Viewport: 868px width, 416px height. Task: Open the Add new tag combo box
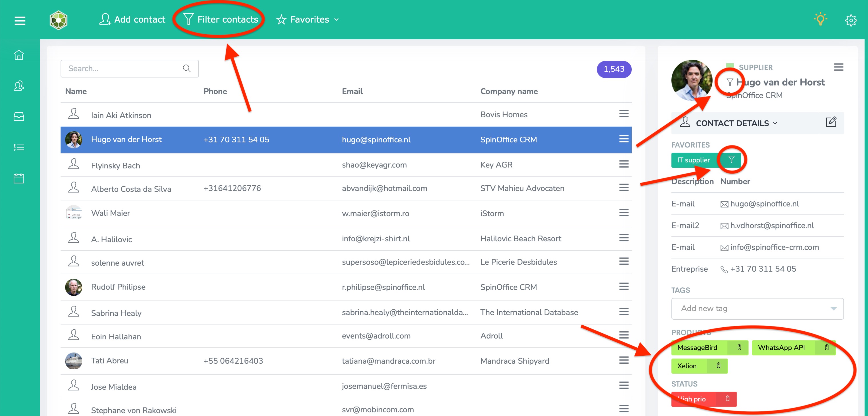(757, 308)
